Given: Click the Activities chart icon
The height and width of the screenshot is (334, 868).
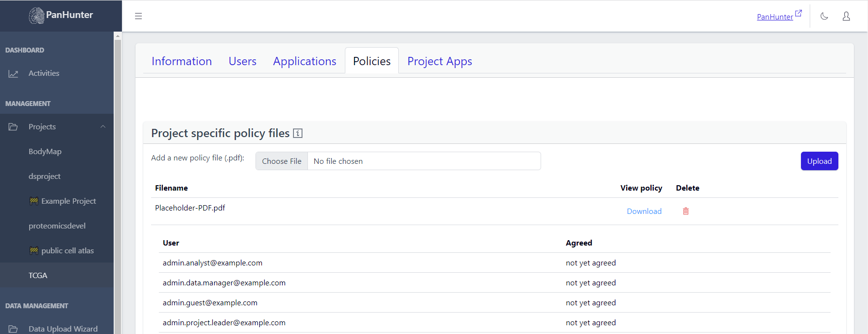Looking at the screenshot, I should (13, 73).
